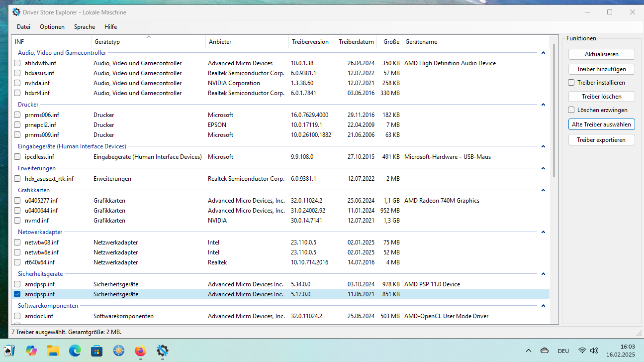The width and height of the screenshot is (644, 362).
Task: Check the rt640x64.inf driver checkbox
Action: coord(17,262)
